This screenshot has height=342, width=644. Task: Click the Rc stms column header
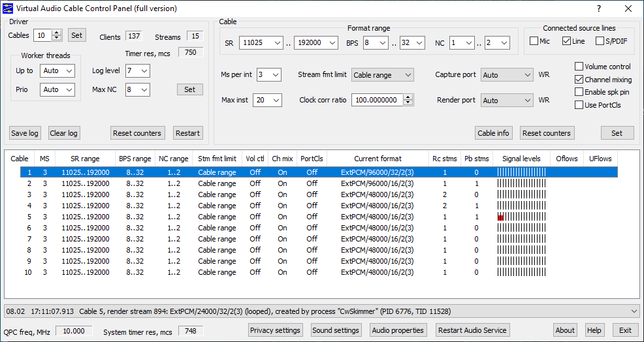444,159
